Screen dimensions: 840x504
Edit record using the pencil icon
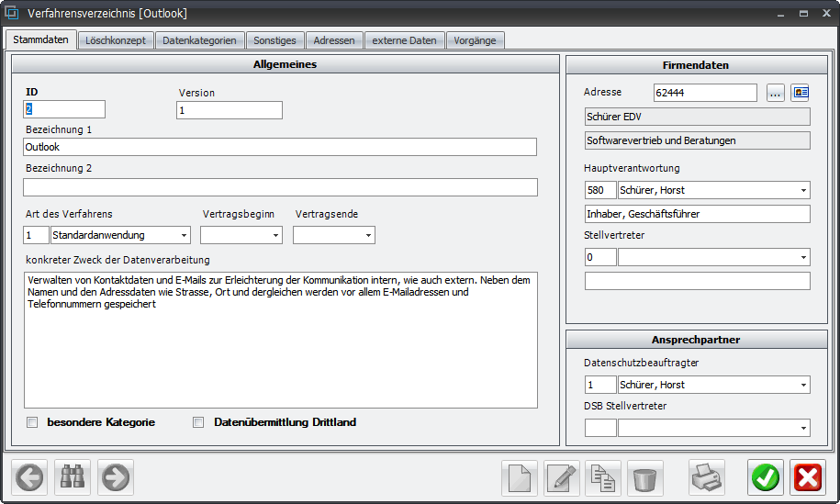(562, 477)
